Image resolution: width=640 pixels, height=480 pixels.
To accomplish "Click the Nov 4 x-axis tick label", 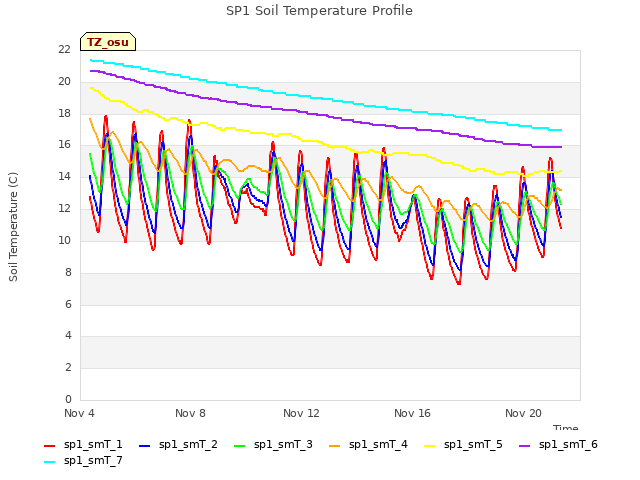I will pyautogui.click(x=79, y=413).
